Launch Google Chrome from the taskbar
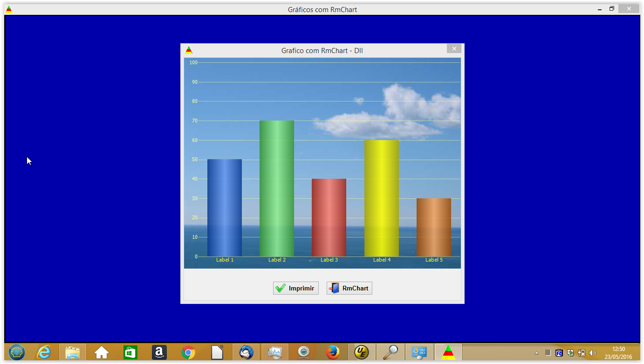This screenshot has width=644, height=364. pyautogui.click(x=188, y=352)
